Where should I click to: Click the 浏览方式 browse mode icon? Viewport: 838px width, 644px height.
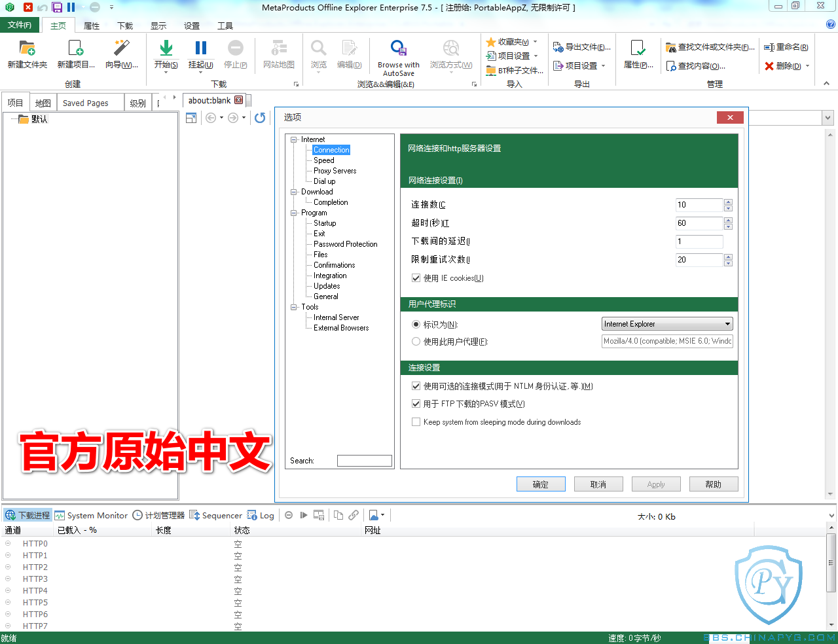451,48
